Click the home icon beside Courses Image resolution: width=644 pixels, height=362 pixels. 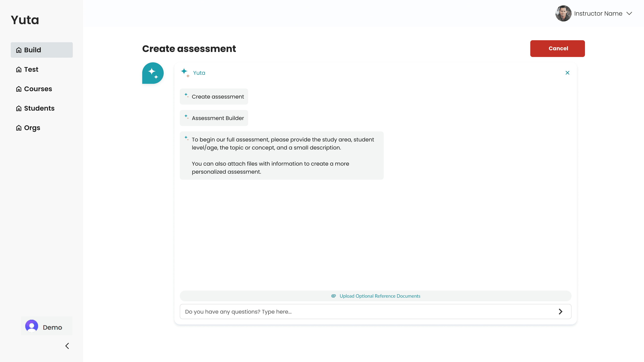coord(19,89)
